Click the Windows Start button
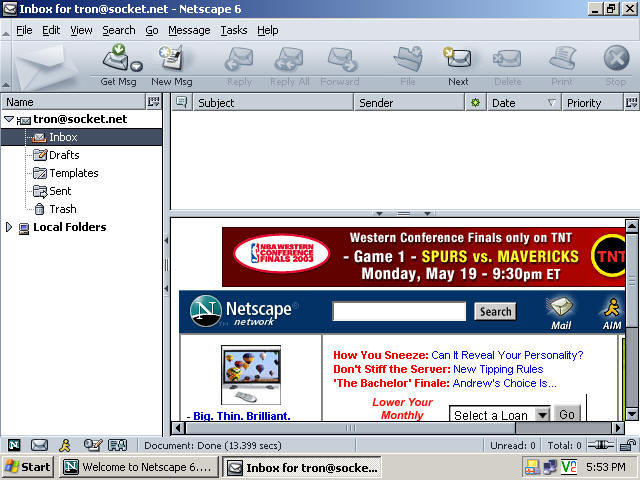Image resolution: width=640 pixels, height=480 pixels. pyautogui.click(x=27, y=467)
